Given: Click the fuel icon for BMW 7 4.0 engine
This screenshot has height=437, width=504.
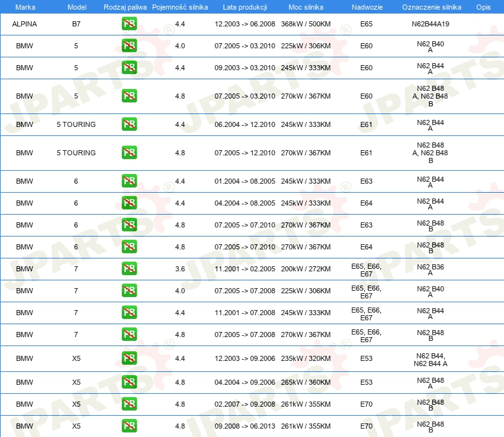Looking at the screenshot, I should (x=129, y=291).
